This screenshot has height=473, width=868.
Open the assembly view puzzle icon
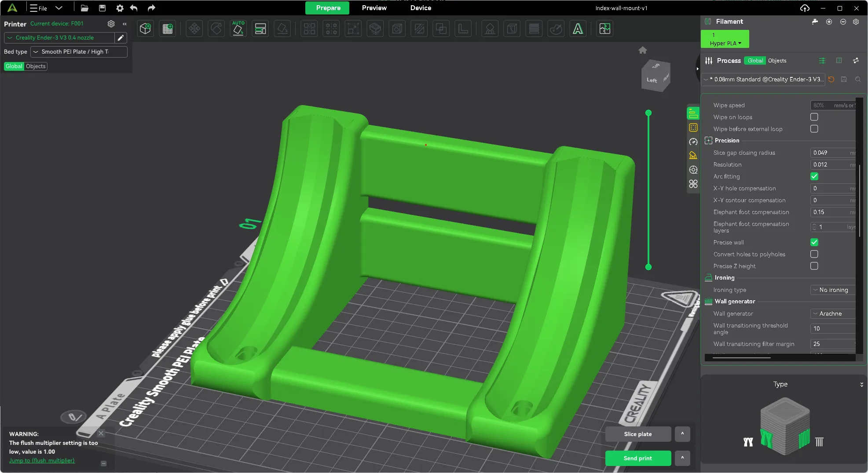tap(605, 29)
